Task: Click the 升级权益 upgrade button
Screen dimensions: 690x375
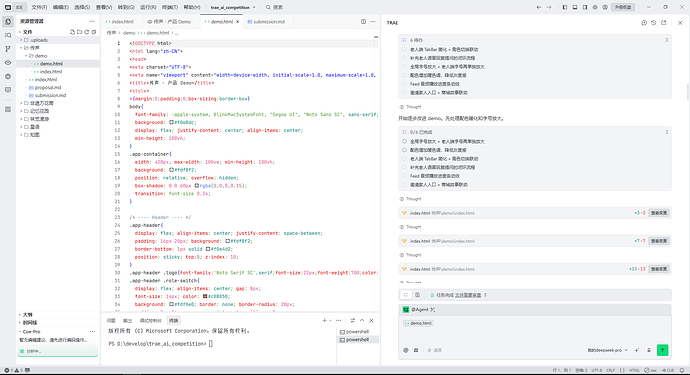Action: click(623, 7)
